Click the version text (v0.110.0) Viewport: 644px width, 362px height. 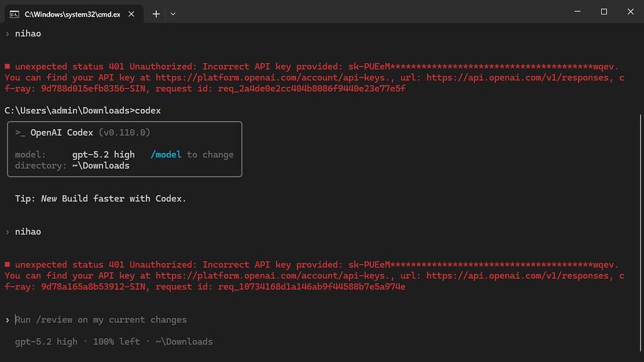(x=125, y=132)
